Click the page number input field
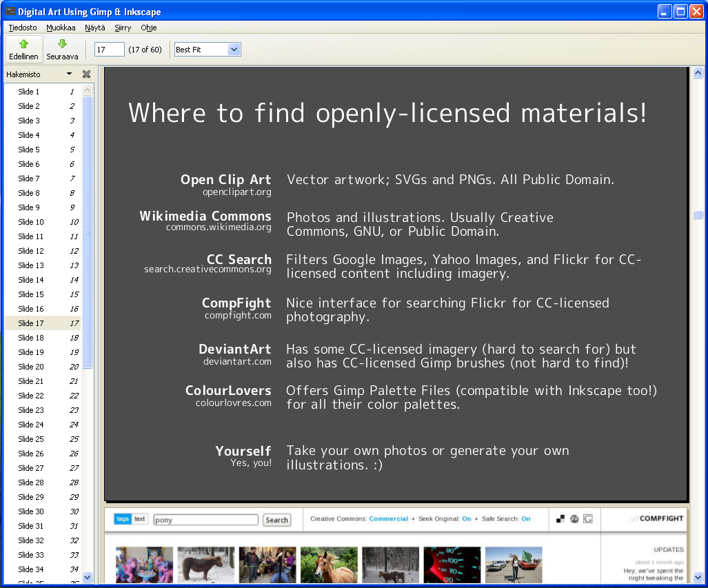Screen dimensions: 708x588 point(110,49)
